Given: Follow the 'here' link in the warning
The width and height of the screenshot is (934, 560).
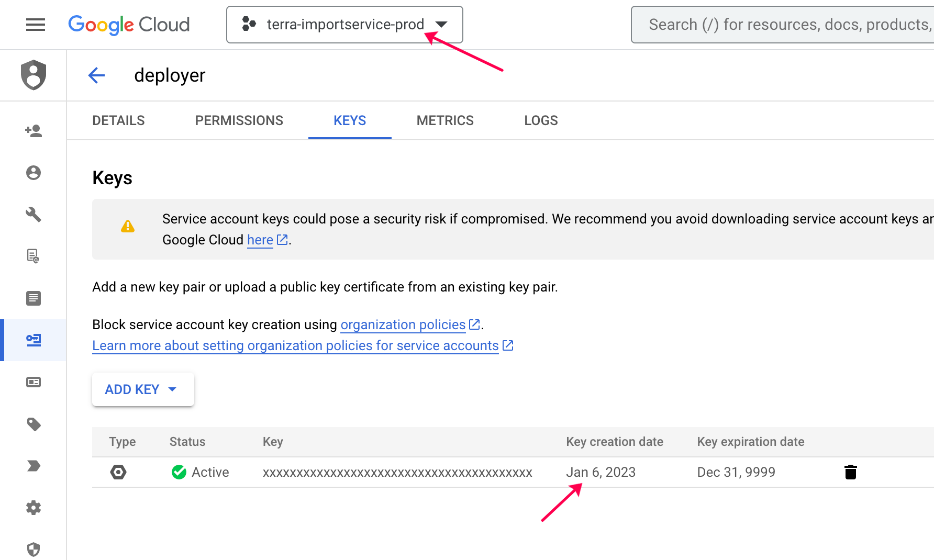Looking at the screenshot, I should [260, 240].
